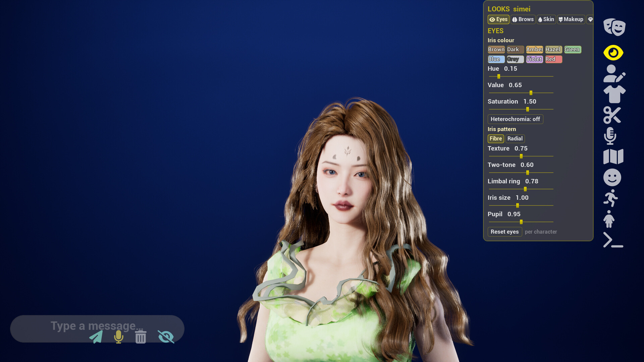Viewport: 644px width, 362px height.
Task: Click the Pupil slider track
Action: coord(521,222)
